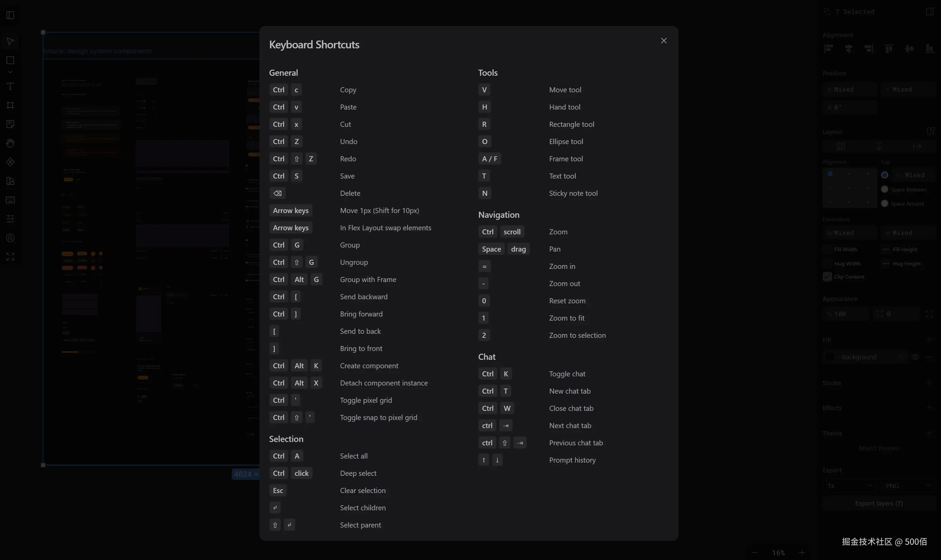Screen dimensions: 941x560
Task: Expand the shape tool chevron below rectangle
Action: pyautogui.click(x=10, y=72)
